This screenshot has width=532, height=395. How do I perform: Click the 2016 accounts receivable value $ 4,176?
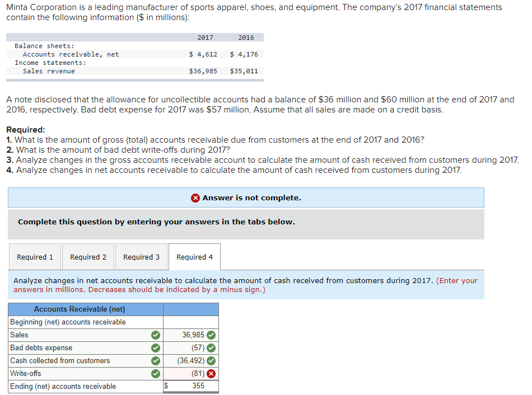pyautogui.click(x=244, y=54)
